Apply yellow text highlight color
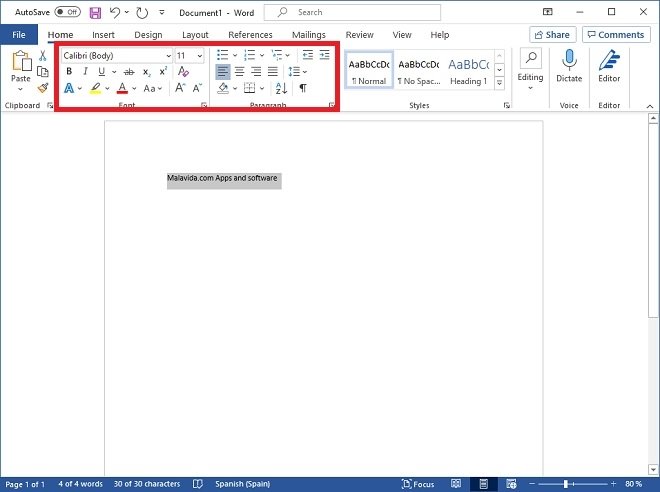This screenshot has width=660, height=492. point(95,88)
